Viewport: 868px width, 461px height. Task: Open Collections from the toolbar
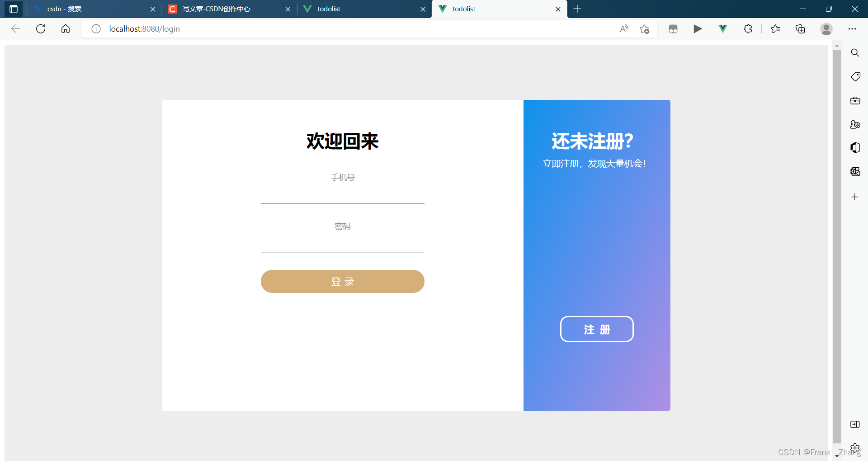[x=800, y=28]
